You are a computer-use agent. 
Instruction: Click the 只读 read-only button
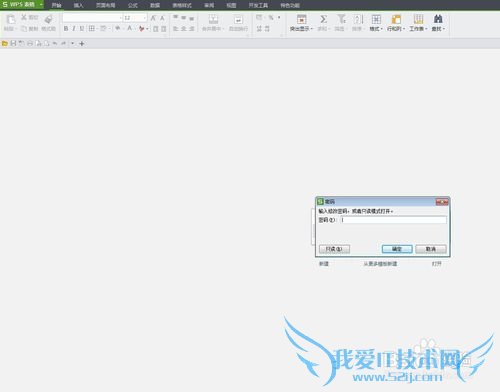tap(334, 249)
